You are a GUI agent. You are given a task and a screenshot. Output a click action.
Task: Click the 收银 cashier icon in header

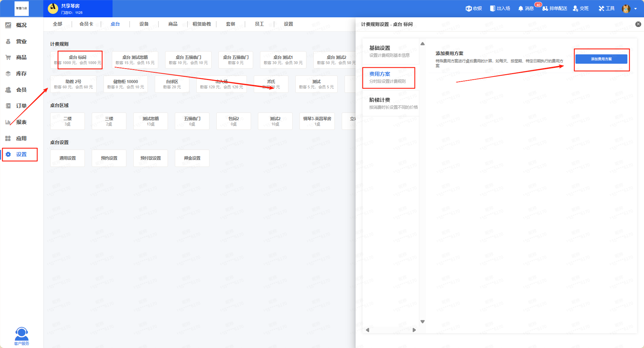point(469,8)
